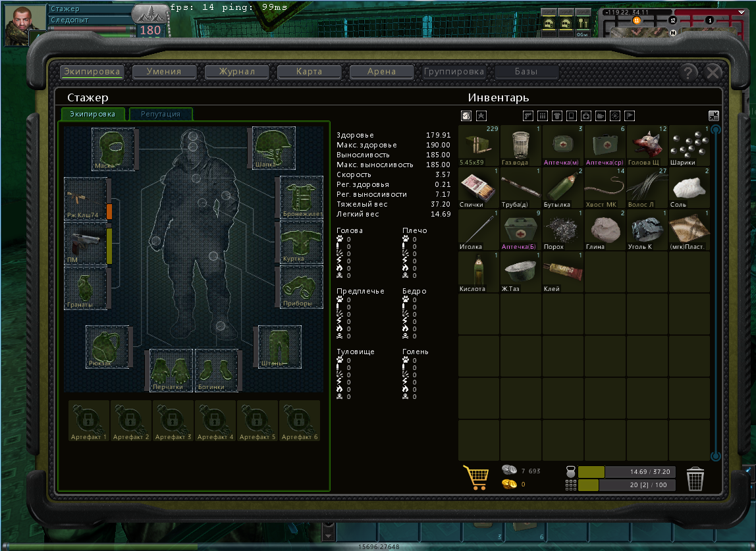Image resolution: width=756 pixels, height=551 pixels.
Task: Click the slots bar 20 [2] / 100
Action: (627, 485)
